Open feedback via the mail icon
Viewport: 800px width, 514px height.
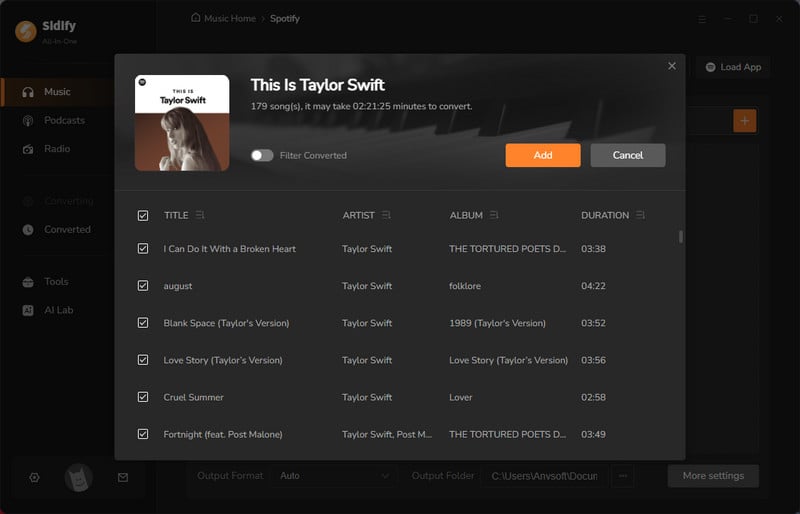[x=123, y=478]
